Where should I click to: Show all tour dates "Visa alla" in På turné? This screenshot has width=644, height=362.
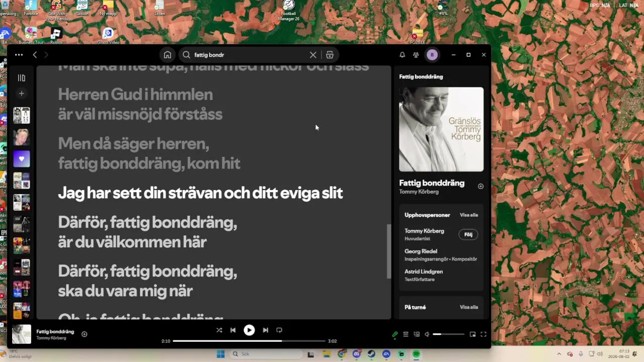[x=469, y=307]
